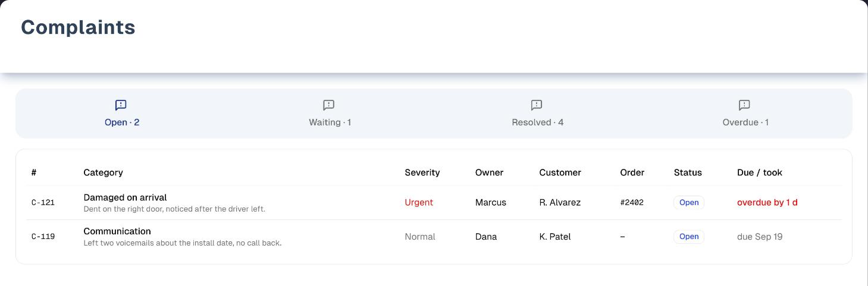This screenshot has width=868, height=286.
Task: Click complaint ID C-119
Action: pyautogui.click(x=43, y=237)
